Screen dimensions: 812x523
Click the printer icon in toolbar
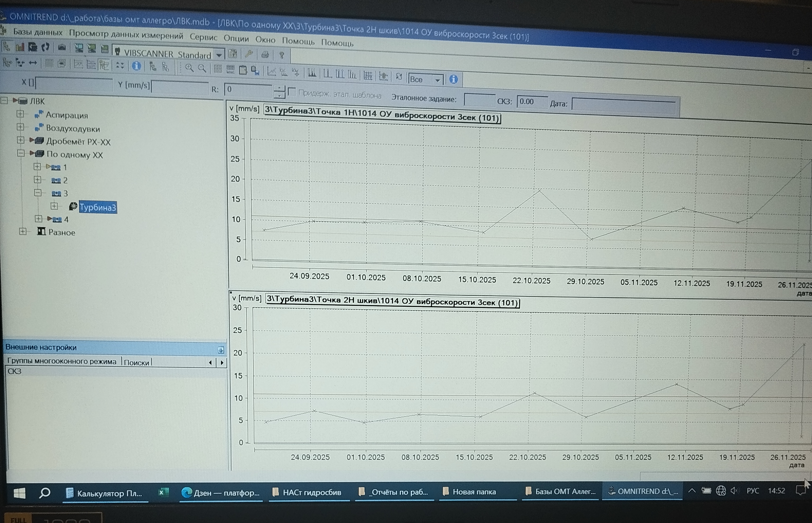click(265, 54)
